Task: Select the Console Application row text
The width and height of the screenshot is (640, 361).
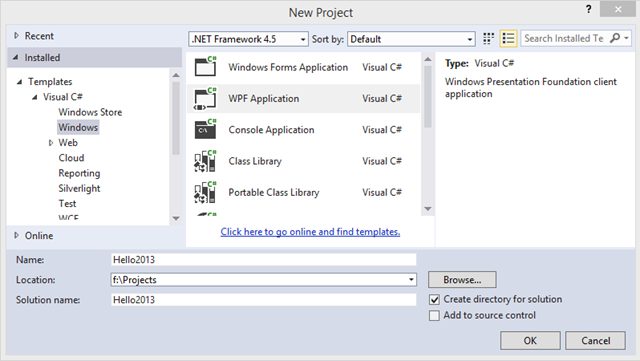Action: [271, 130]
